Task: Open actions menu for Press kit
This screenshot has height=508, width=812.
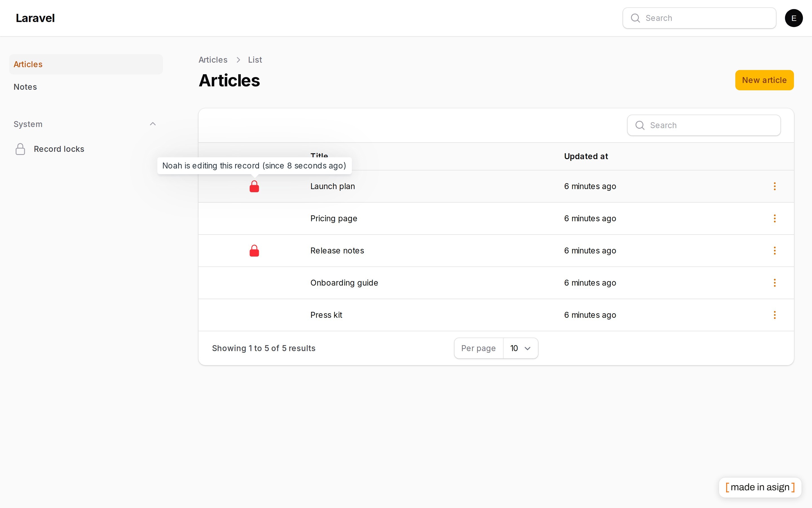Action: [x=775, y=315]
